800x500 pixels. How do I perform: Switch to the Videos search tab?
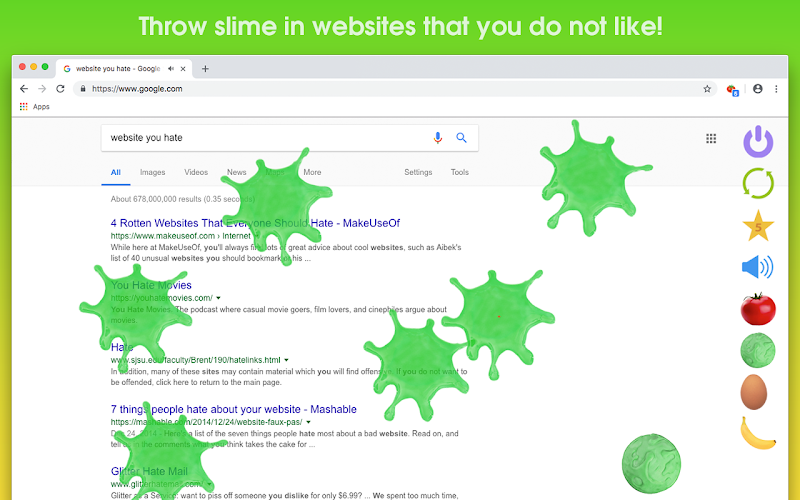click(x=196, y=172)
